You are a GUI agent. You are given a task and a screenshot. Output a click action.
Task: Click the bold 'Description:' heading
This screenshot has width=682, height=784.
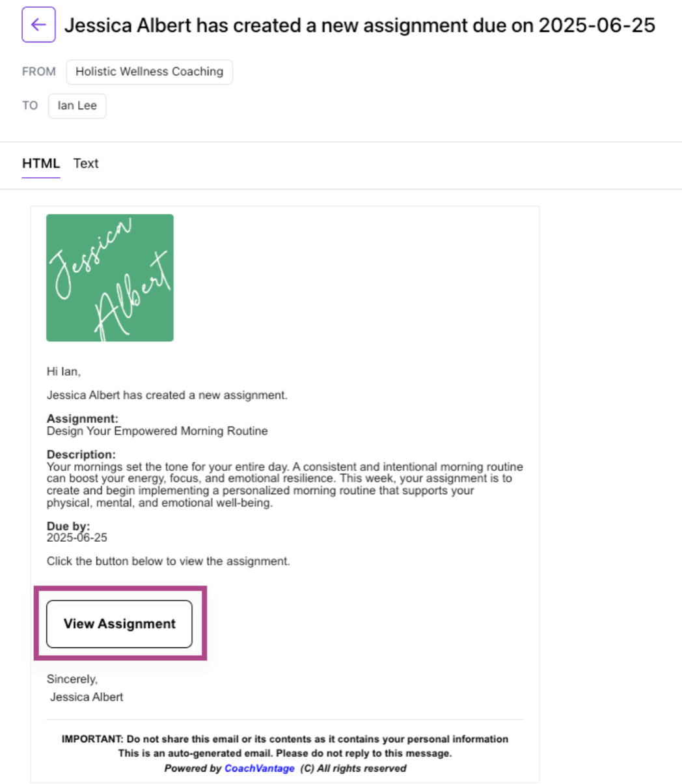point(81,455)
